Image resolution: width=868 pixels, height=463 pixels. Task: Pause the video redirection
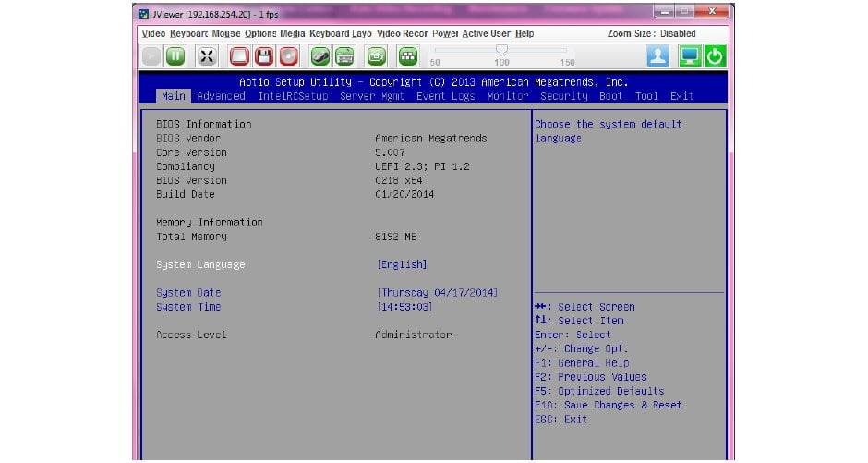(175, 56)
